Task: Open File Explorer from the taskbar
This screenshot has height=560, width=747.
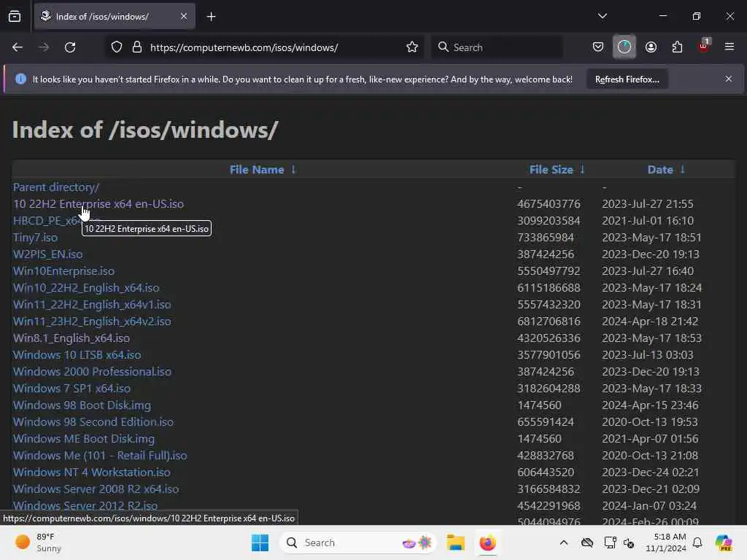Action: [x=455, y=542]
